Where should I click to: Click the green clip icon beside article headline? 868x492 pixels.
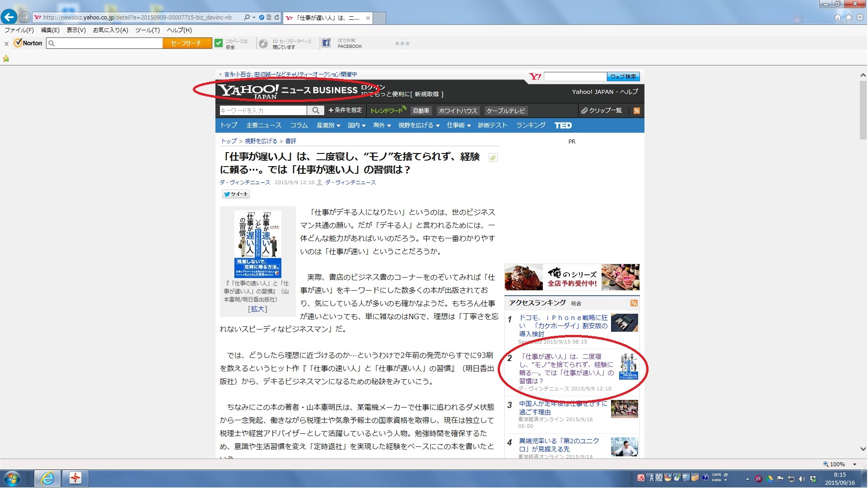pos(493,158)
